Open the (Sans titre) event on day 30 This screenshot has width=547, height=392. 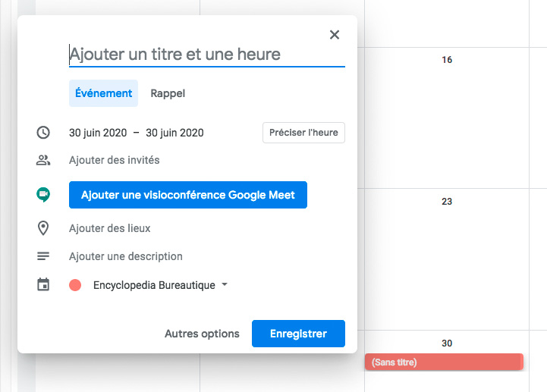click(x=444, y=362)
